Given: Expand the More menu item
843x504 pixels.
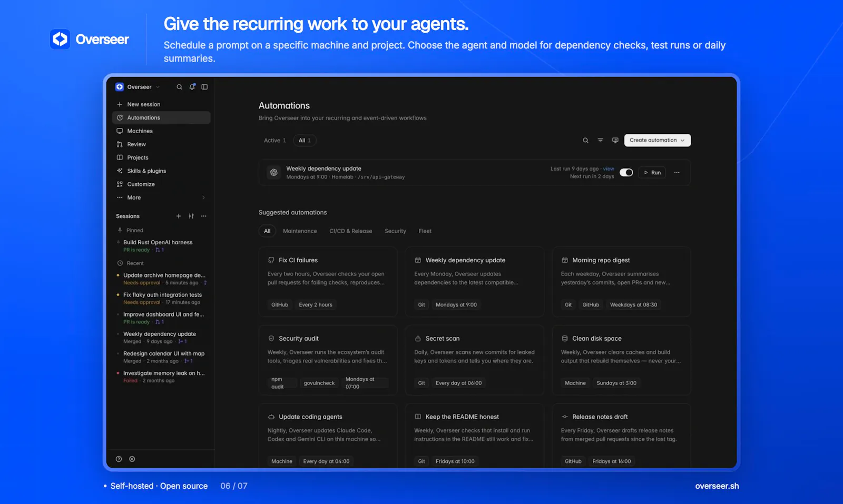Looking at the screenshot, I should (161, 197).
